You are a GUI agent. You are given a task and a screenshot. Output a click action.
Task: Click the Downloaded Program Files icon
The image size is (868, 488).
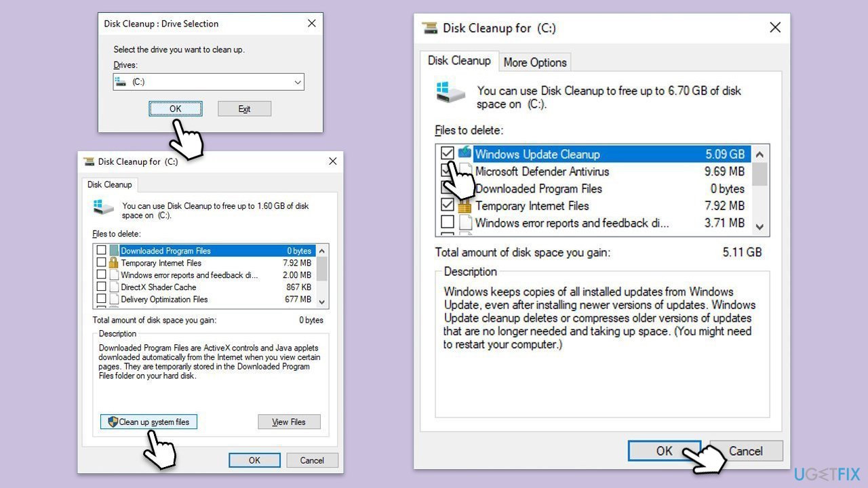(x=114, y=251)
